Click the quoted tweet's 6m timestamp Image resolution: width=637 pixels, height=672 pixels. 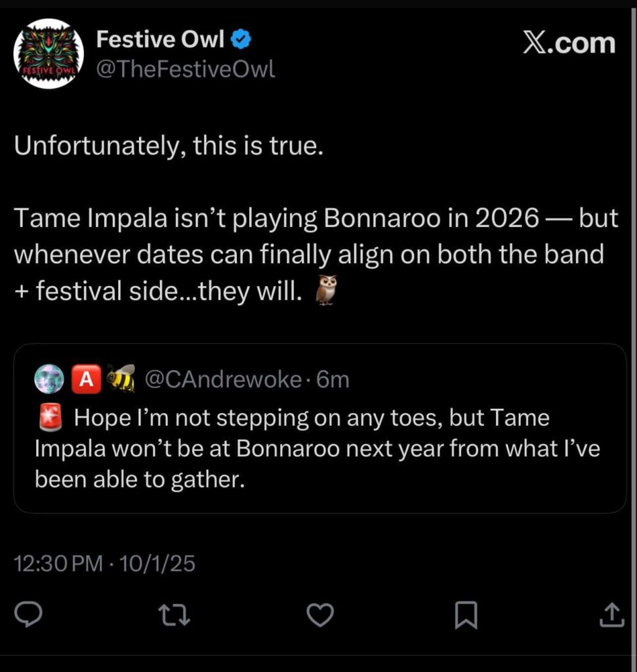pyautogui.click(x=333, y=380)
